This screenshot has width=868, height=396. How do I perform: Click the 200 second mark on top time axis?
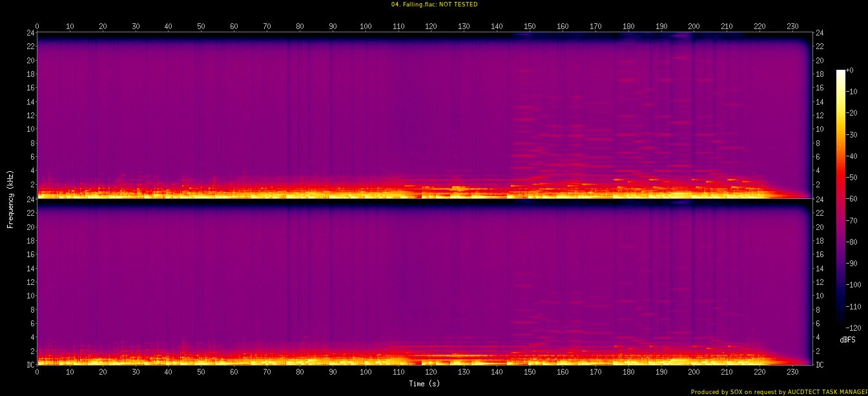click(694, 26)
